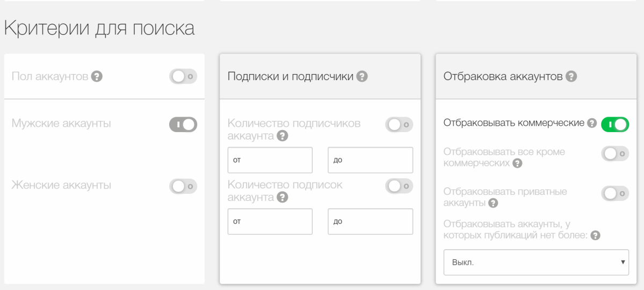Focus the subscriptions count 'до' field
The image size is (644, 290).
pyautogui.click(x=370, y=221)
